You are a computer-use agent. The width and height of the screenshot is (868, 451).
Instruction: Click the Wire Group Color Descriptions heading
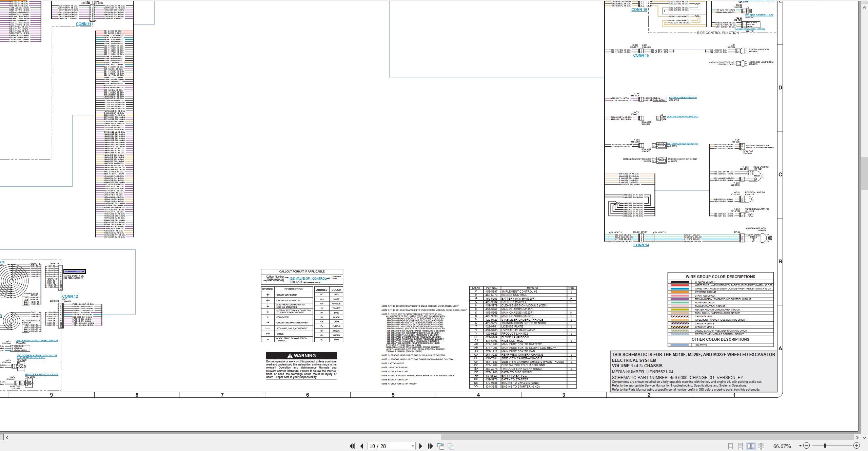tap(720, 277)
